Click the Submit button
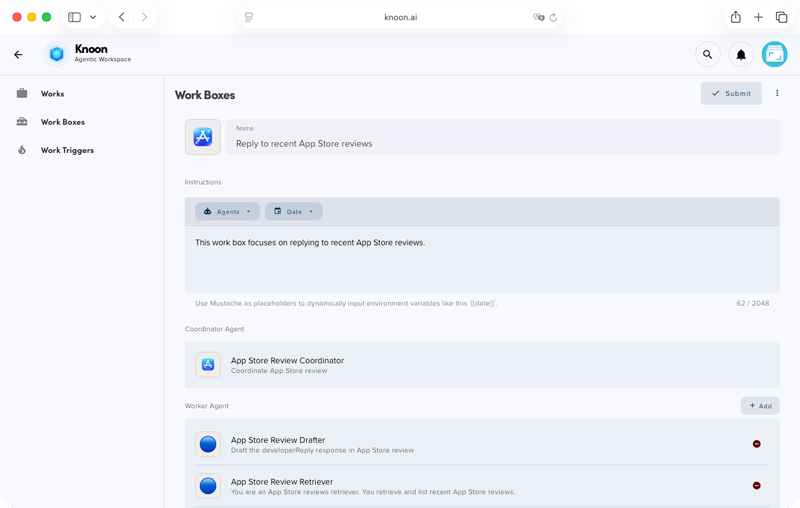 click(x=731, y=93)
